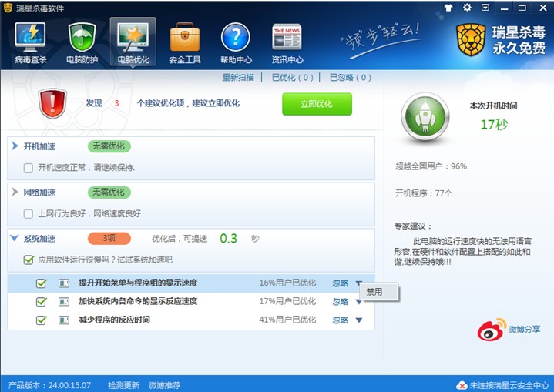The image size is (554, 392).
Task: Click 17%用户已优化 text
Action: coord(287,301)
